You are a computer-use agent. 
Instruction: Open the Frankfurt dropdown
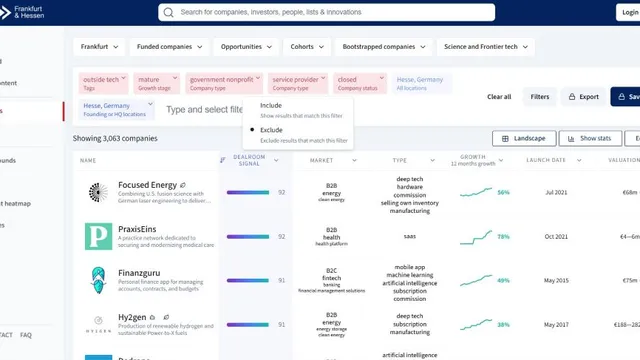100,47
